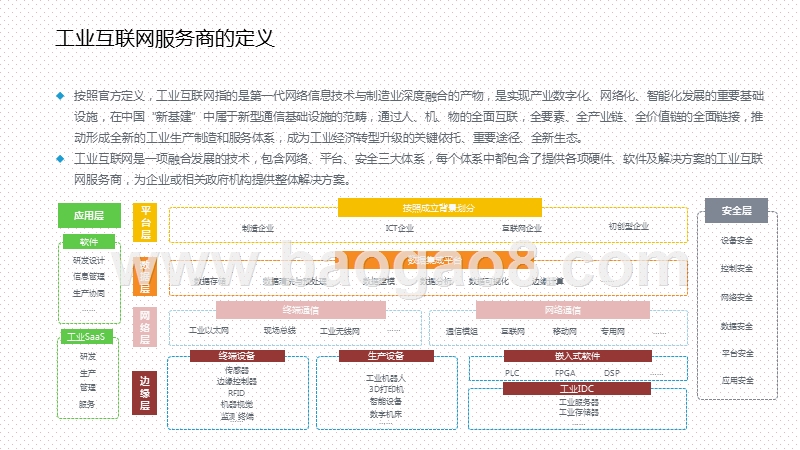
Task: Click the 数据安全 item
Action: [737, 326]
